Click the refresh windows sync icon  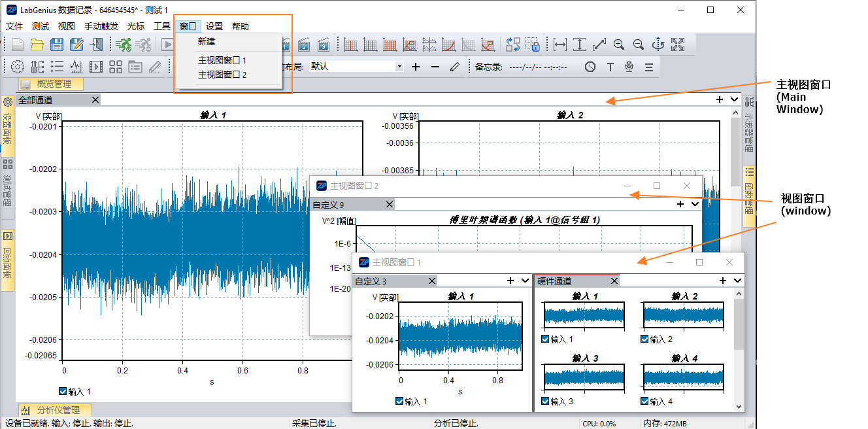pyautogui.click(x=513, y=44)
